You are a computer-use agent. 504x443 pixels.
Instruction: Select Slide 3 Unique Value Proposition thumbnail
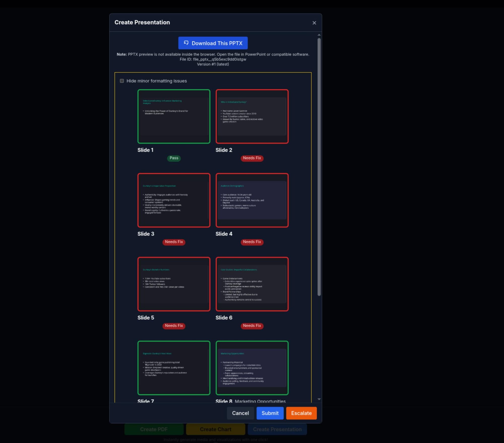174,200
